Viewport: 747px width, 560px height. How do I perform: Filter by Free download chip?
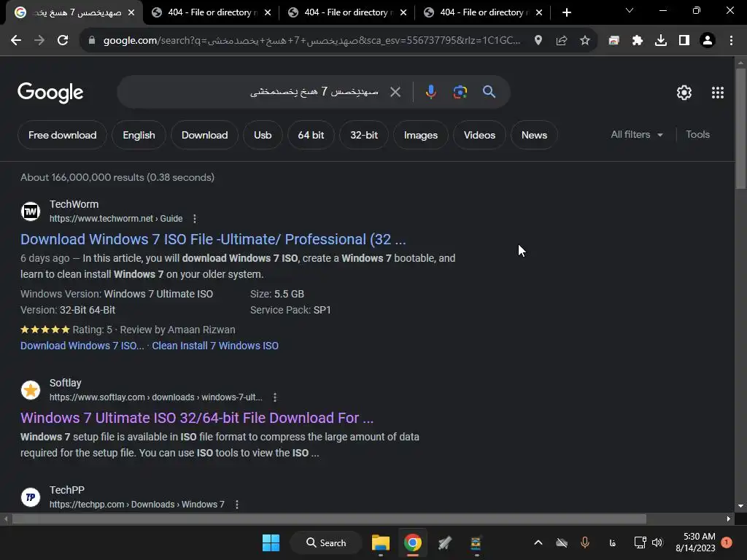(x=63, y=135)
